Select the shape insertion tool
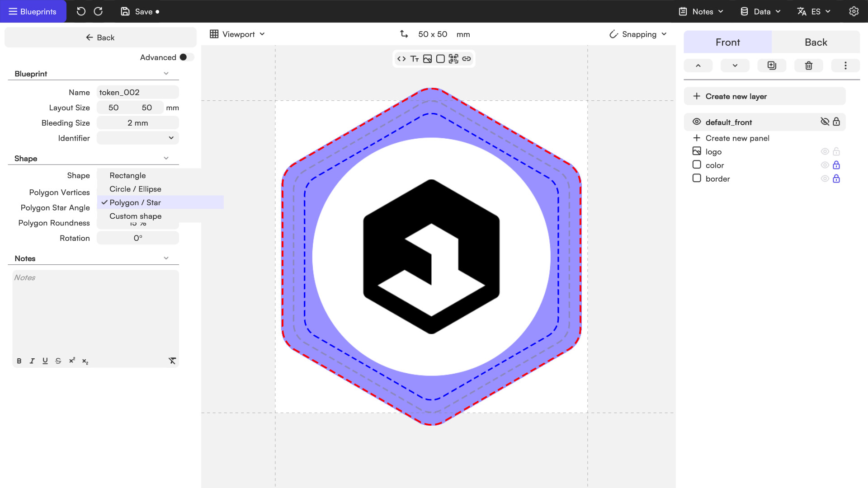 click(440, 59)
